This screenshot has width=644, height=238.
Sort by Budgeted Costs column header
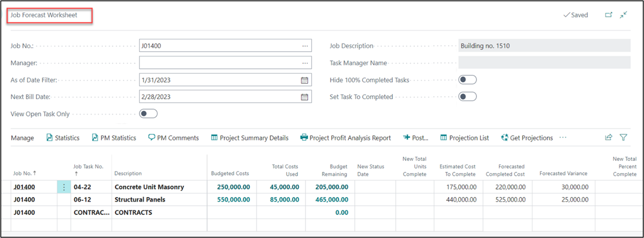pyautogui.click(x=230, y=173)
